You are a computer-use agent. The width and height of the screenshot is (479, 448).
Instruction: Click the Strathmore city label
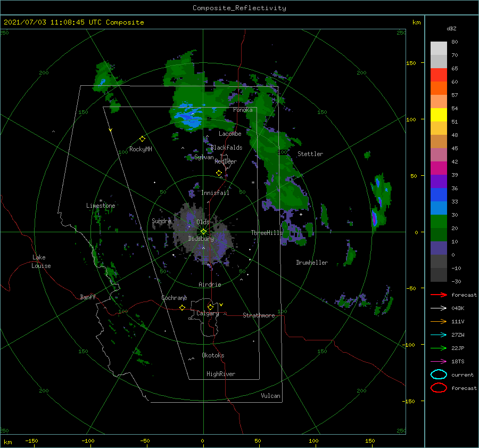[x=259, y=315]
